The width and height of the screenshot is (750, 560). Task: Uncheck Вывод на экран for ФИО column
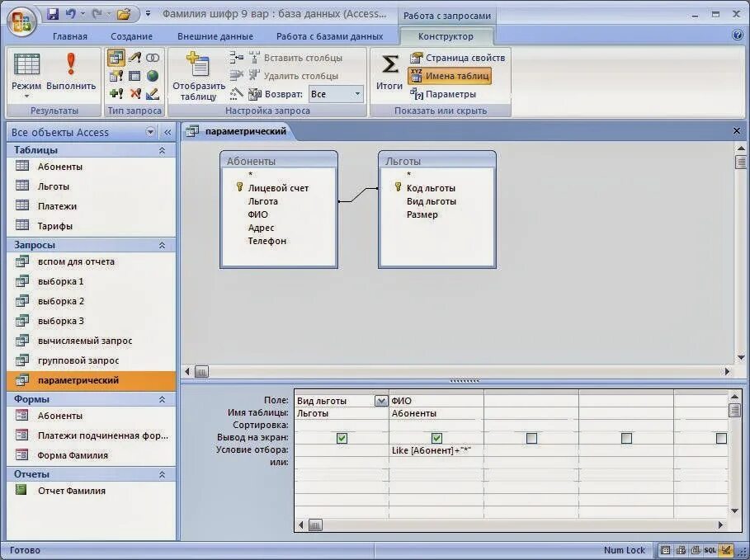coord(436,438)
